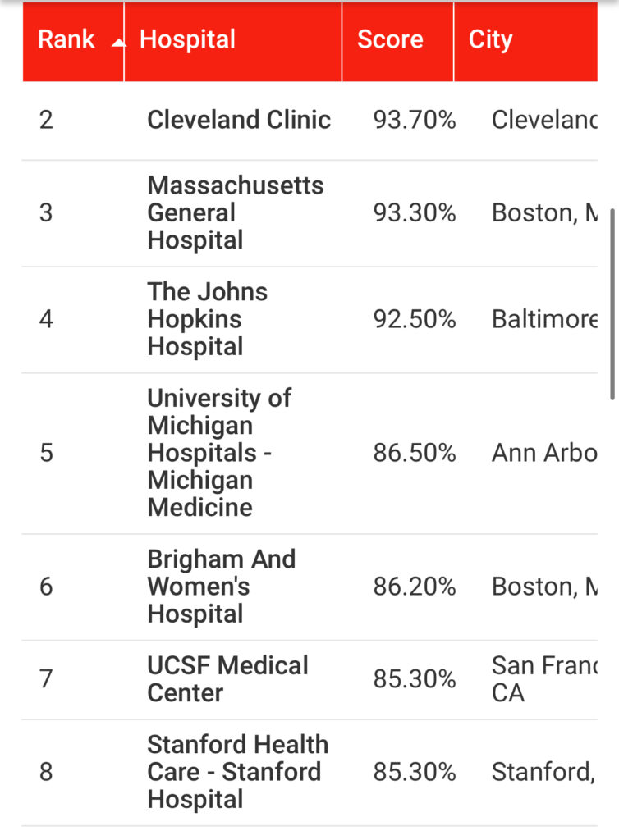Viewport: 619px width, 840px height.
Task: Click the City column header
Action: point(491,39)
